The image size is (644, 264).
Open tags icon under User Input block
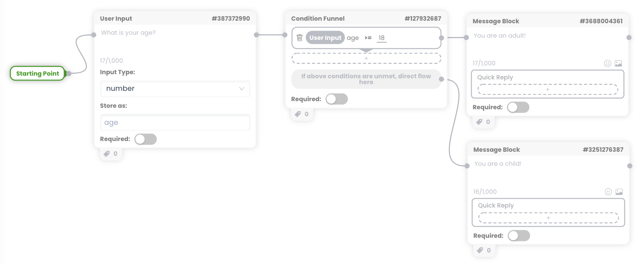pos(111,154)
